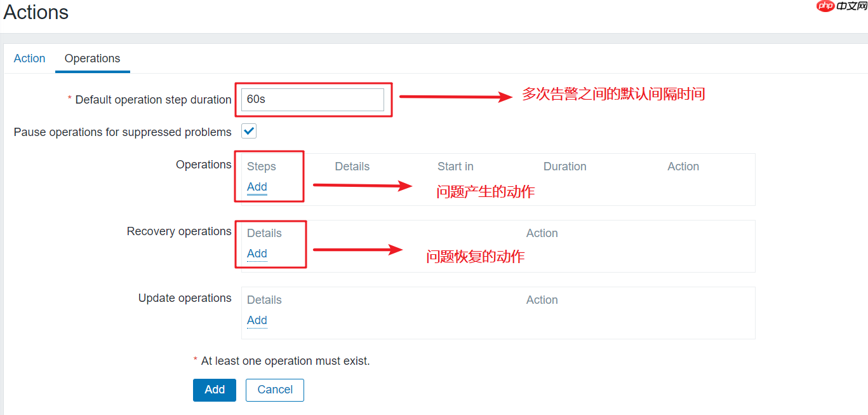Add an Update operations entry
The height and width of the screenshot is (415, 868).
[x=257, y=320]
